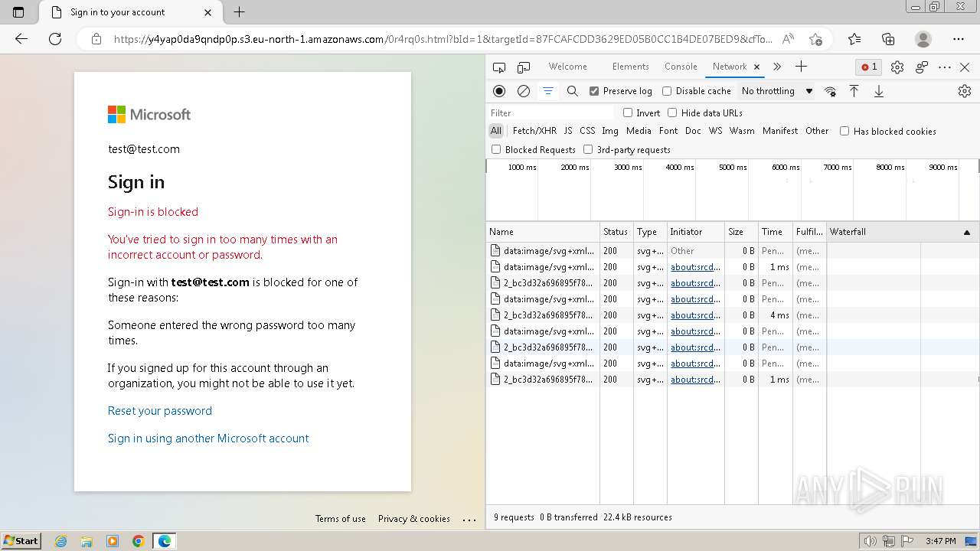Enable Disable cache checkbox
The width and height of the screenshot is (980, 551).
coord(667,91)
